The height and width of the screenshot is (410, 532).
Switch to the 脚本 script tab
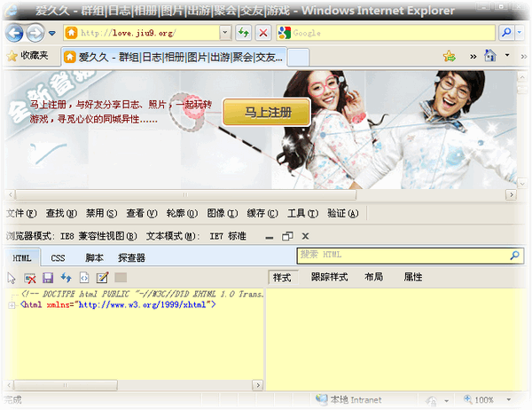[x=94, y=258]
